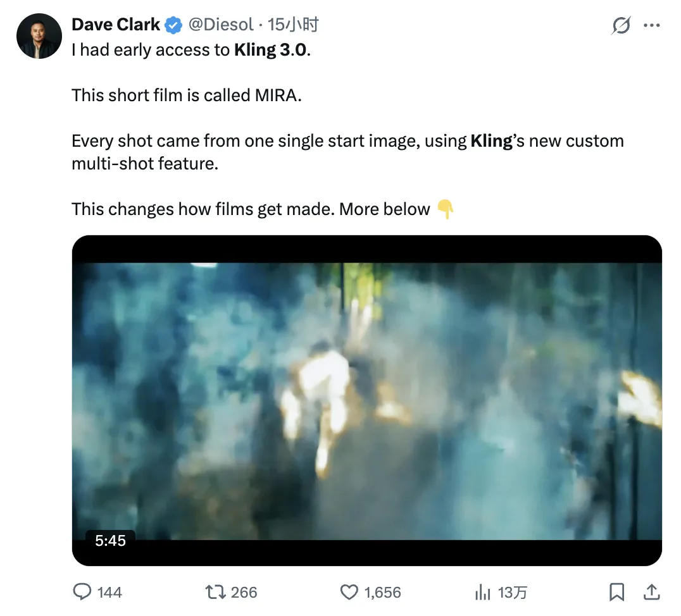Click the blue verified badge
This screenshot has height=616, width=681.
coord(173,25)
